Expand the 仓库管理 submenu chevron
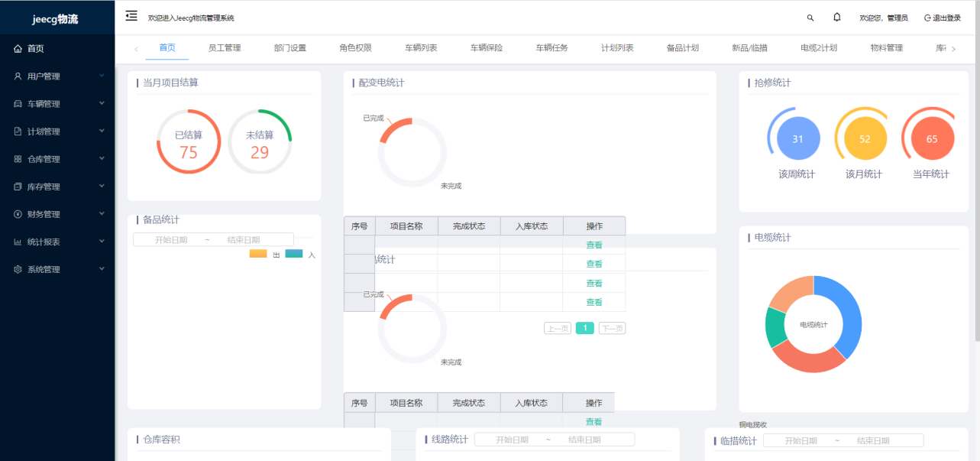This screenshot has width=980, height=461. (x=102, y=158)
